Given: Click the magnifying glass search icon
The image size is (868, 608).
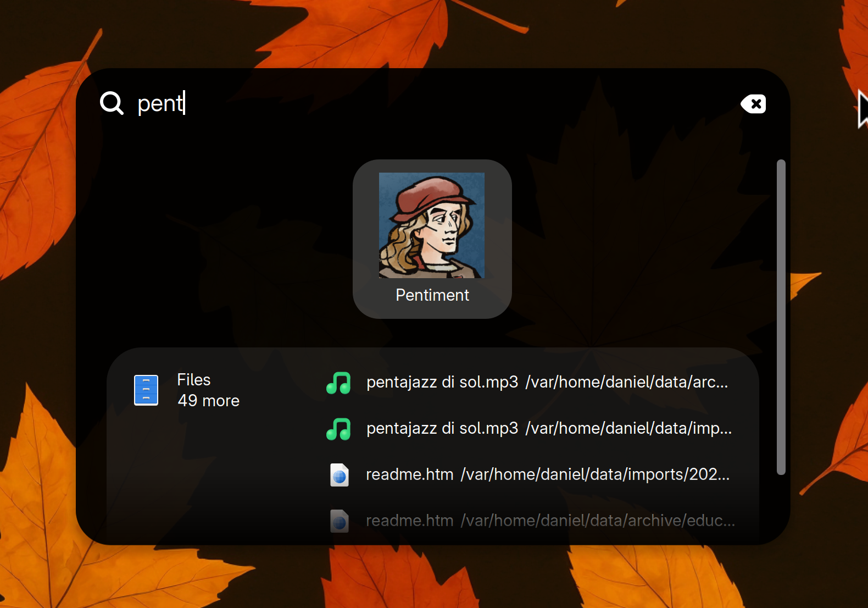Looking at the screenshot, I should pyautogui.click(x=112, y=103).
